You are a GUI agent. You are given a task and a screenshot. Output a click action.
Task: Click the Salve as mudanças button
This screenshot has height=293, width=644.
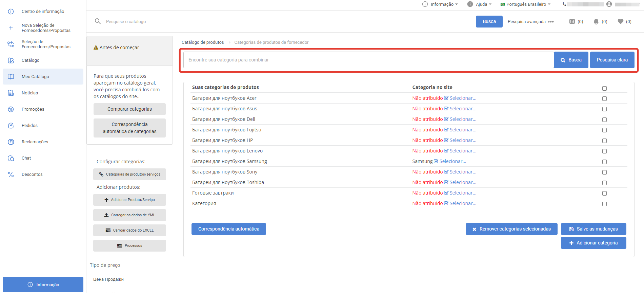point(593,229)
